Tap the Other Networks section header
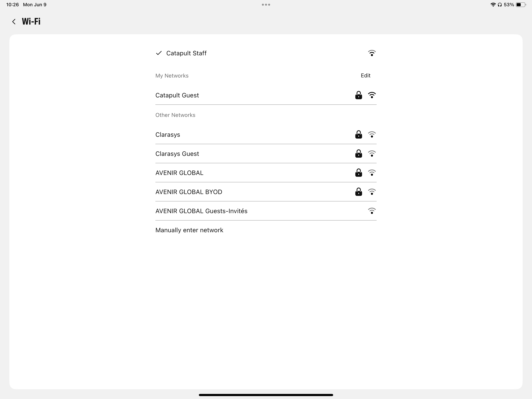Viewport: 532px width, 399px height. click(x=175, y=115)
